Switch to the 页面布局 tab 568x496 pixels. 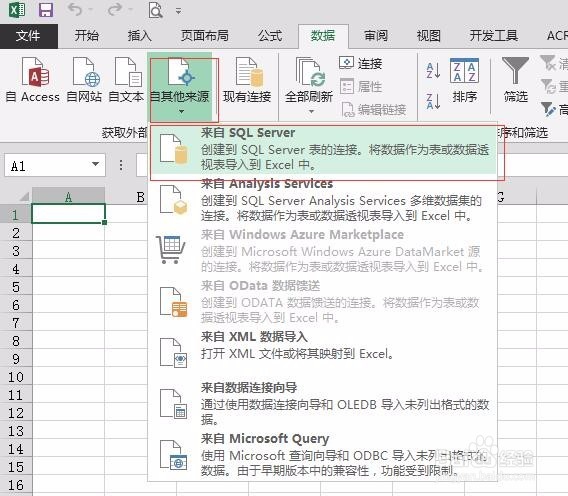pyautogui.click(x=205, y=36)
